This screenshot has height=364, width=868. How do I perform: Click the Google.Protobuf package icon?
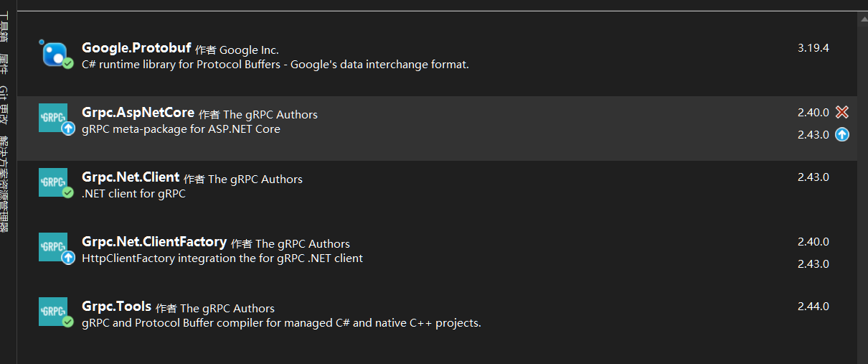coord(55,53)
